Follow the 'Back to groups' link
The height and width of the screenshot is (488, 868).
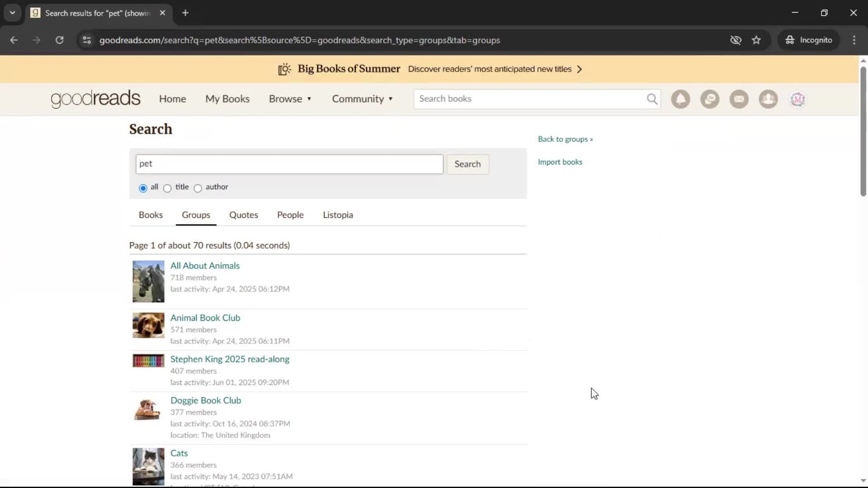[565, 139]
